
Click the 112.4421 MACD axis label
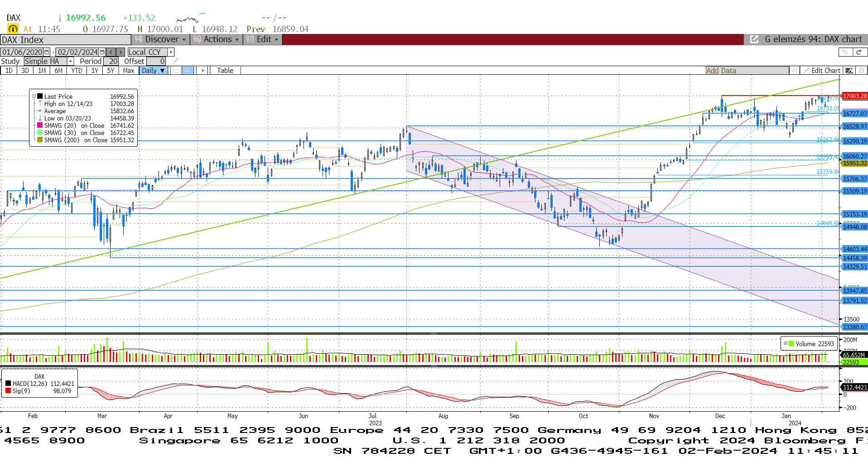854,387
